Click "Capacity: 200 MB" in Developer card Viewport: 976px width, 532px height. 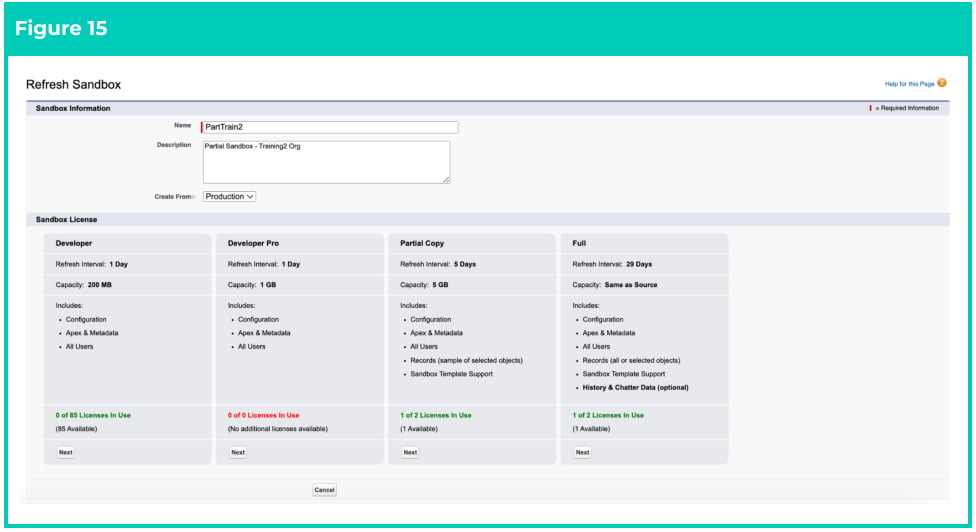83,285
